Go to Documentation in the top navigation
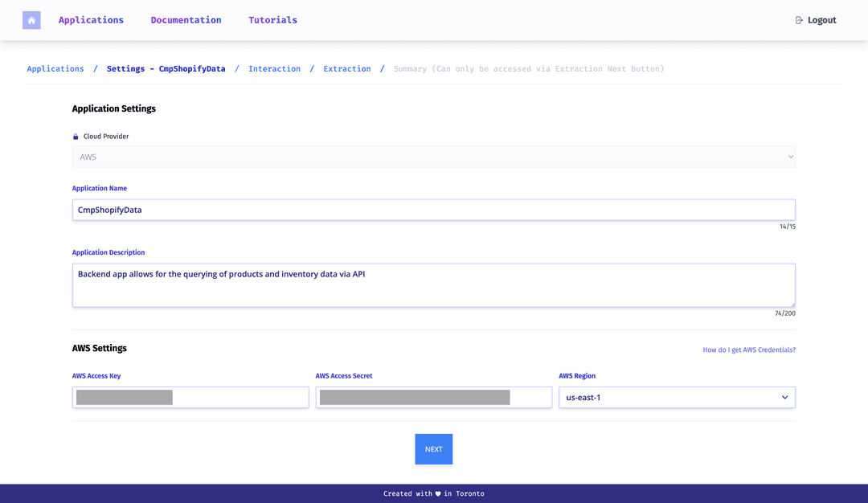Screen dimensions: 868x503 (x=186, y=20)
